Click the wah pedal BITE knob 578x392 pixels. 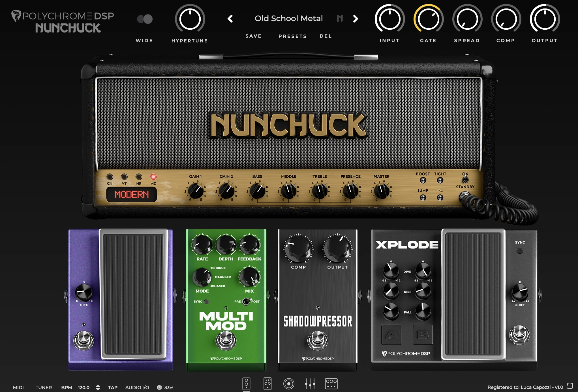(x=84, y=292)
